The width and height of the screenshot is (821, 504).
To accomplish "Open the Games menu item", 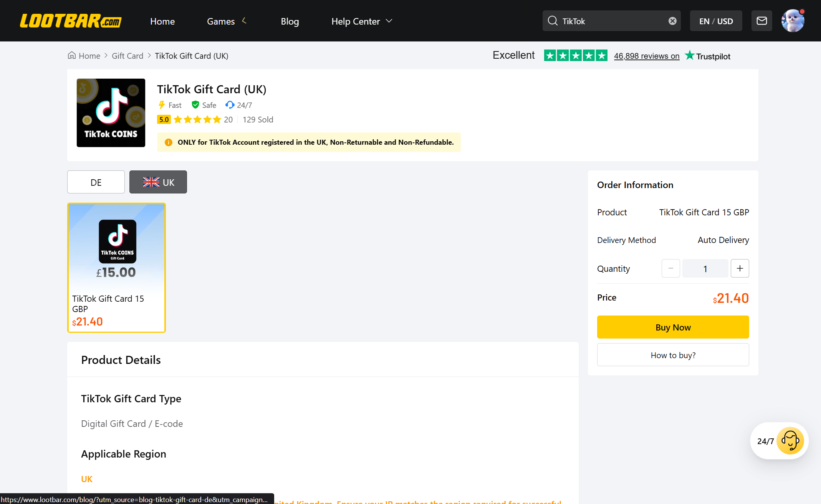I will tap(221, 21).
